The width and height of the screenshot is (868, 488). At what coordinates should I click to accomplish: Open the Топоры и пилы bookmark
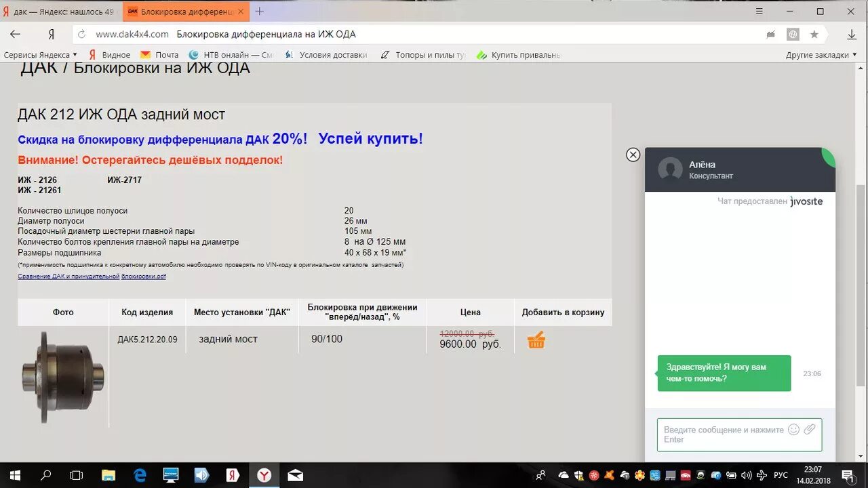pyautogui.click(x=424, y=55)
